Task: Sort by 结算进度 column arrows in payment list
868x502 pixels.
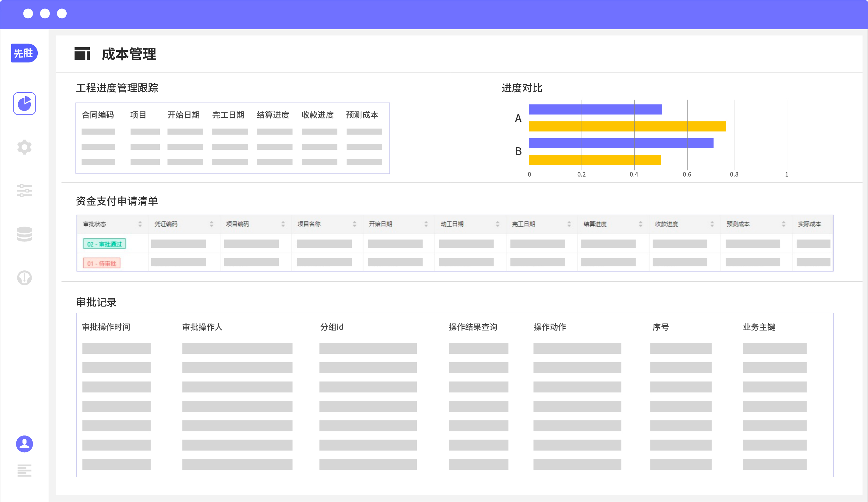Action: [641, 224]
